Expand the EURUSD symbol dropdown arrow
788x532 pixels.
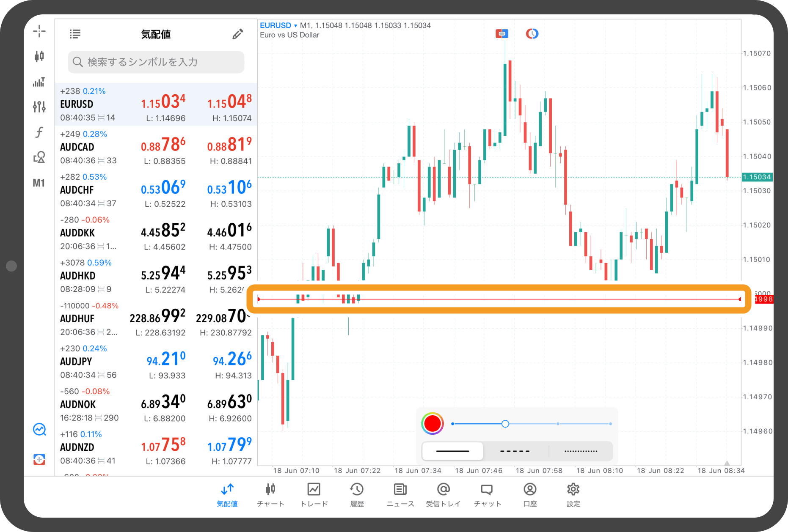295,26
